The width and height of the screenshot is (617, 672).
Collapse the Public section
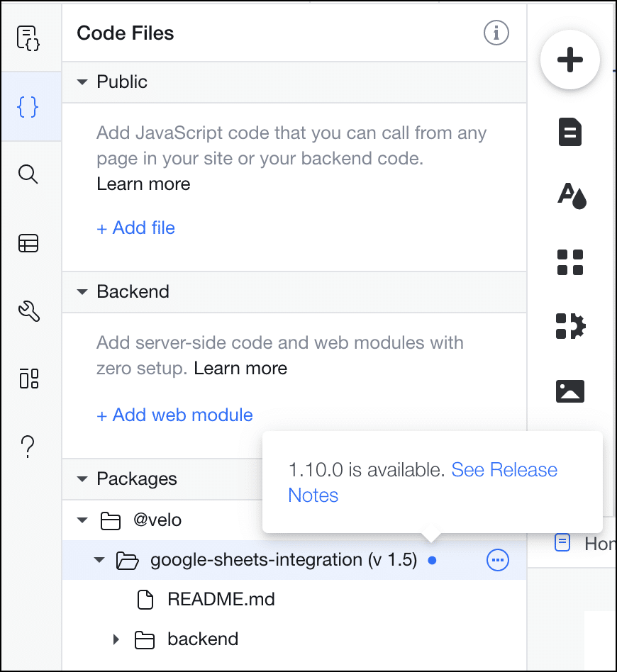pos(82,82)
